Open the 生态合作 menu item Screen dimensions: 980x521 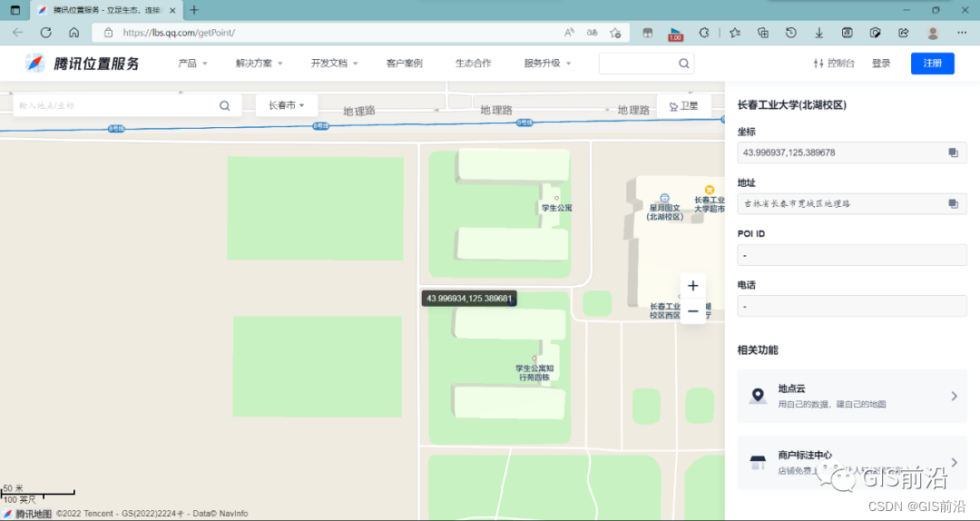point(473,64)
